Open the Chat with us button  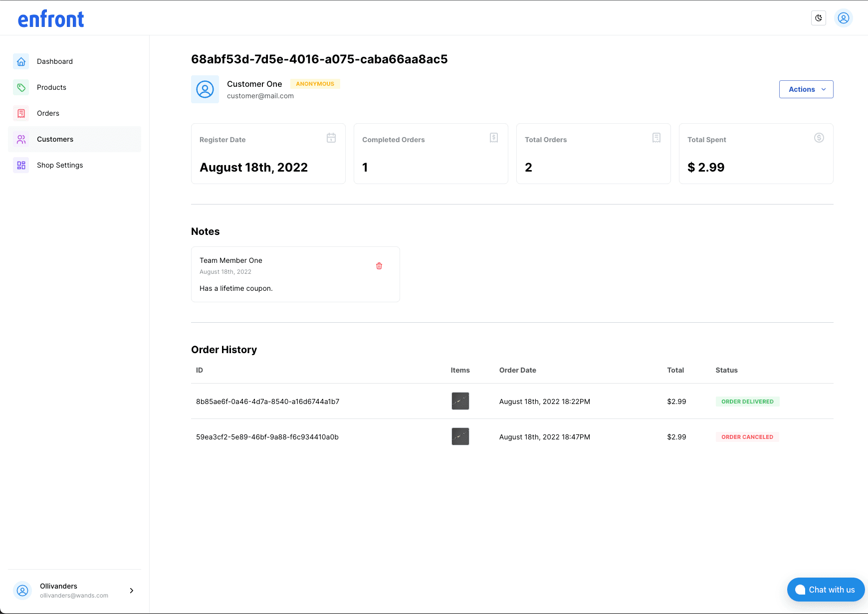click(x=826, y=589)
